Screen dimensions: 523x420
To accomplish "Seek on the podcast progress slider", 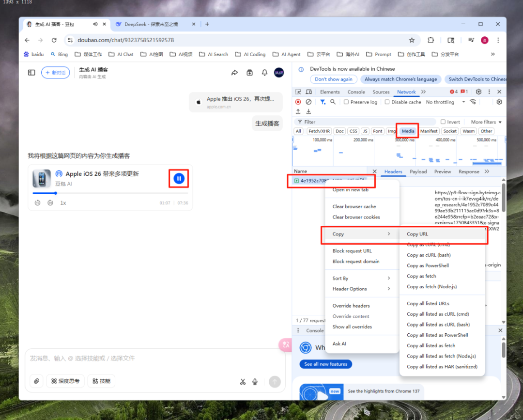I will (110, 193).
